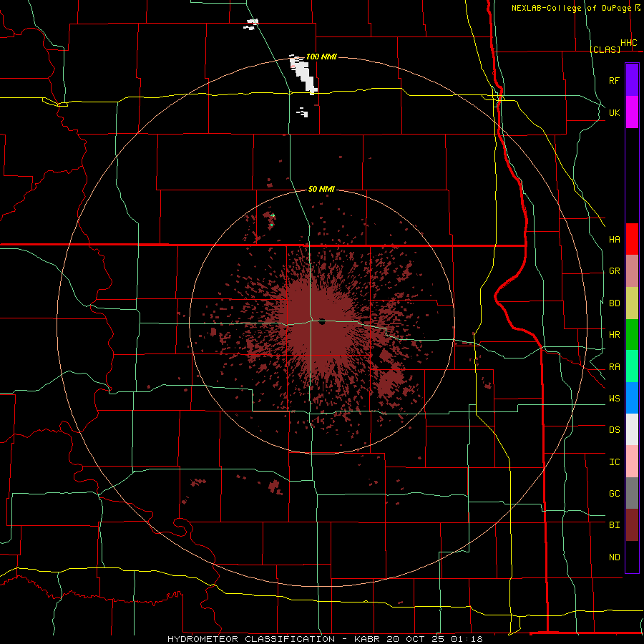Image resolution: width=644 pixels, height=644 pixels.
Task: Click the BD legend label
Action: click(615, 303)
